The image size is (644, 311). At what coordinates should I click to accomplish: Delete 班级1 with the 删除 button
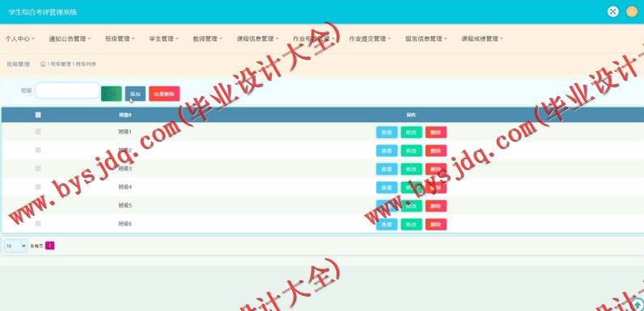point(436,132)
